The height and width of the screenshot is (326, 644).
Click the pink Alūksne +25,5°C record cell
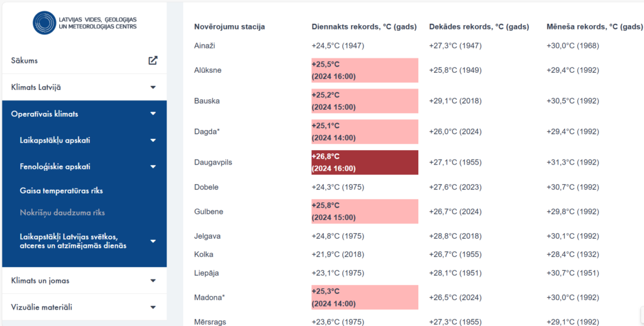(365, 70)
